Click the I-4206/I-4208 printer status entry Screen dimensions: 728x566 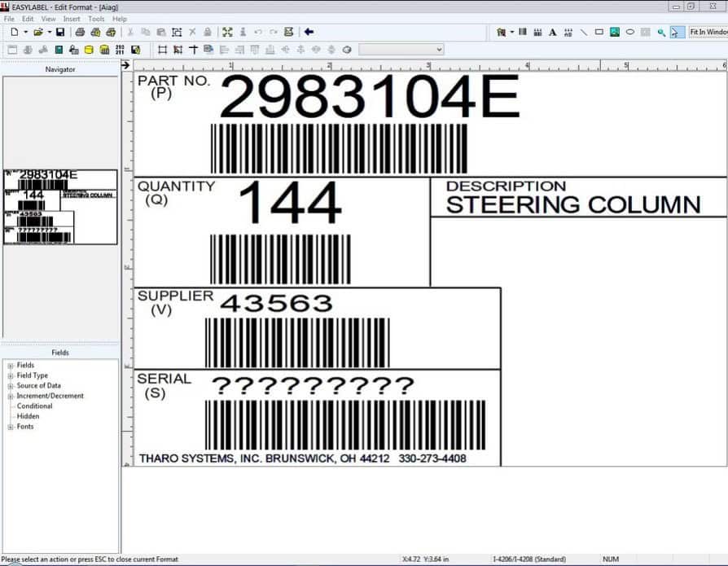(529, 559)
